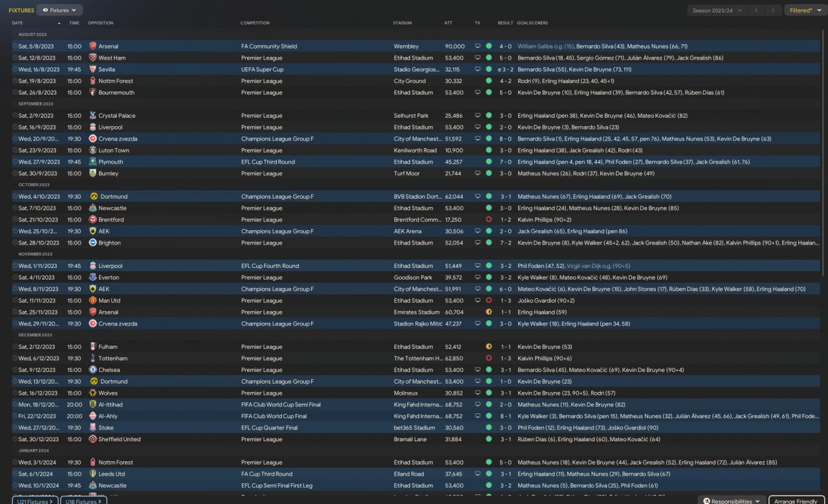Click the Leeds Utd club badge
The height and width of the screenshot is (504, 828).
[x=93, y=474]
